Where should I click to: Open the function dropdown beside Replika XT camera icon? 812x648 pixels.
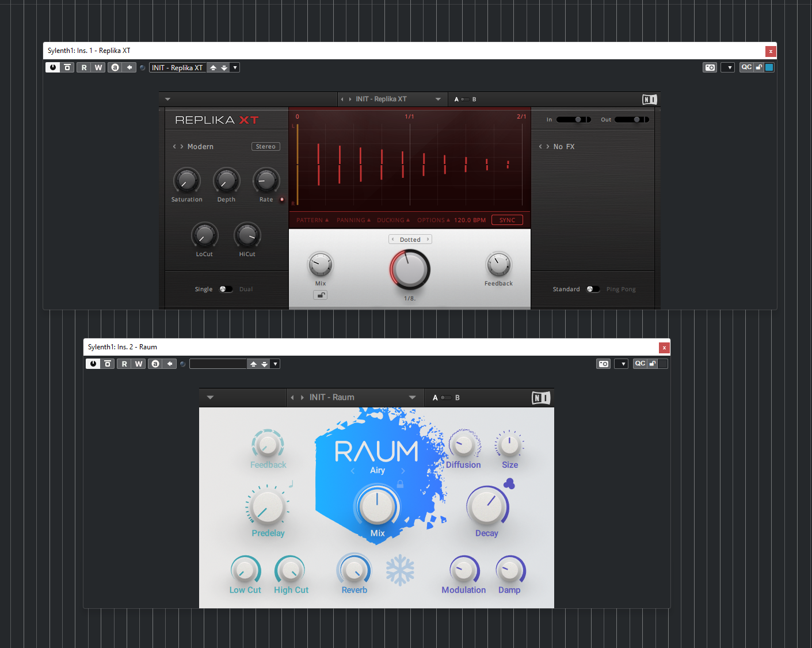pyautogui.click(x=728, y=67)
